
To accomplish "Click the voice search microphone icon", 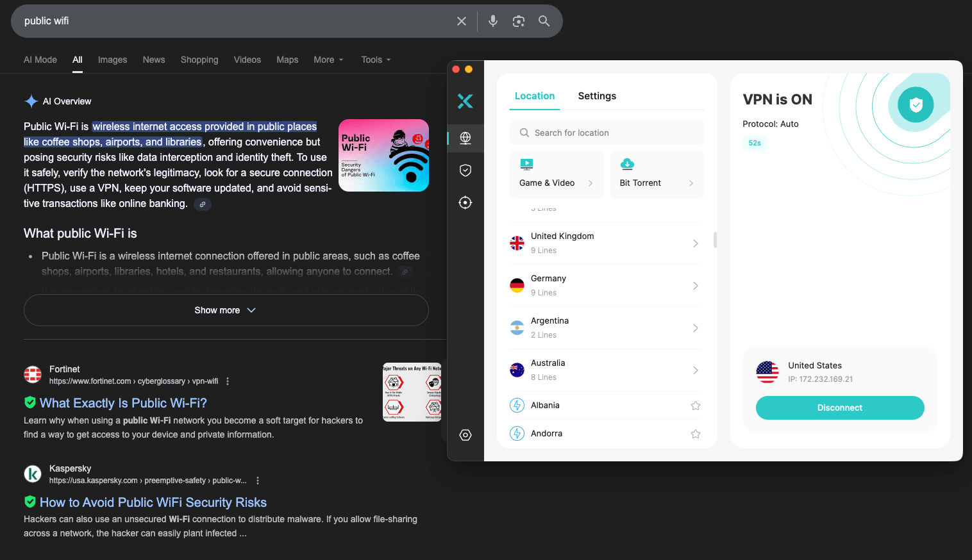I will click(492, 21).
